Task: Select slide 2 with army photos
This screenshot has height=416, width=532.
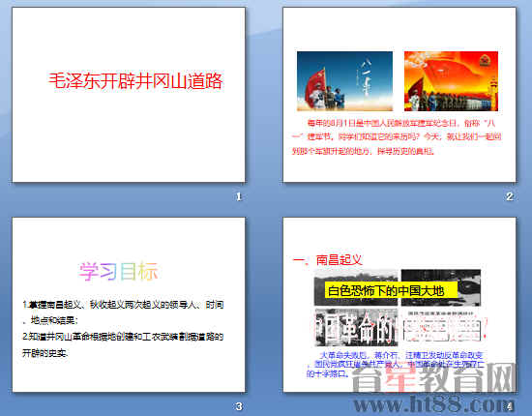Action: click(x=399, y=95)
